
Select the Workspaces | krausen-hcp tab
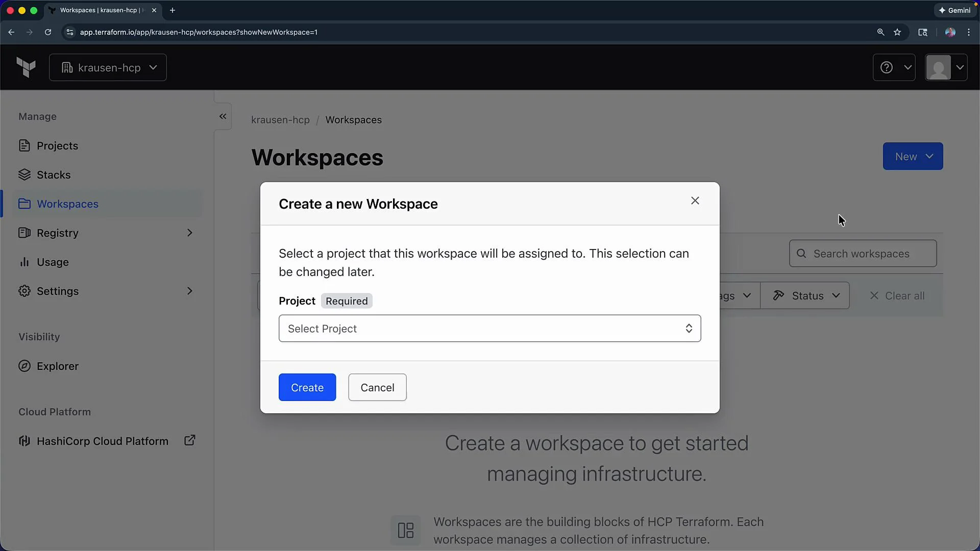[x=102, y=10]
